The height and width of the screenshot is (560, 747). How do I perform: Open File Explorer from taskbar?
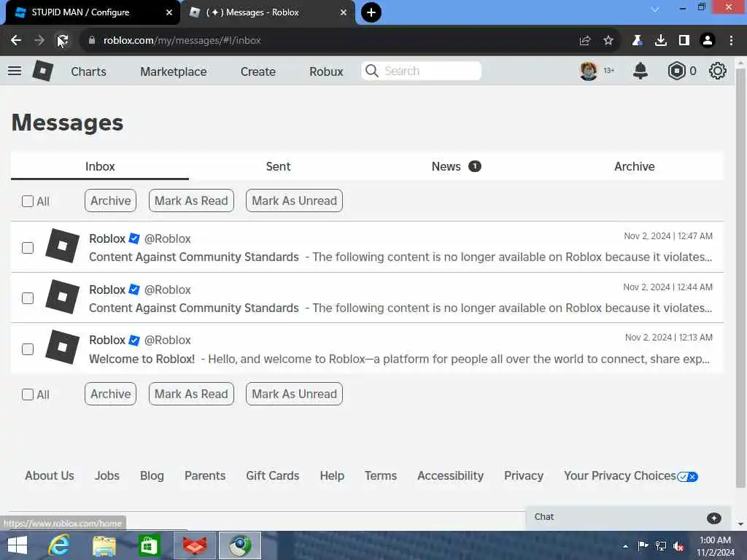(x=104, y=545)
